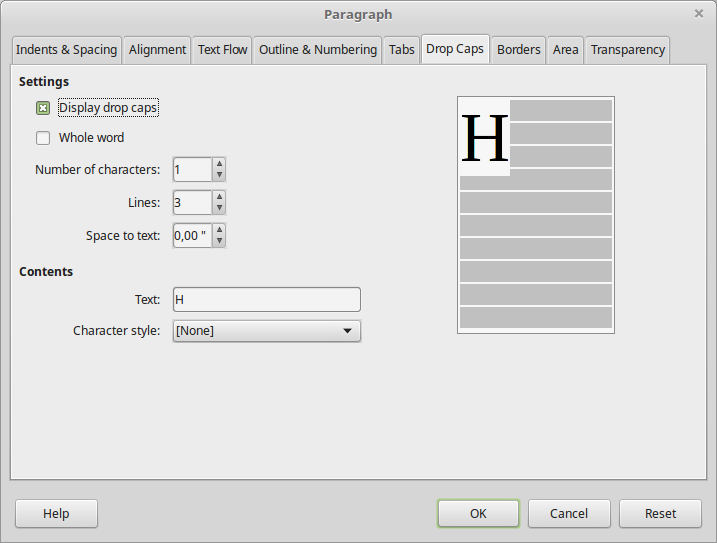The height and width of the screenshot is (543, 717).
Task: Enable the Whole word checkbox
Action: [43, 138]
